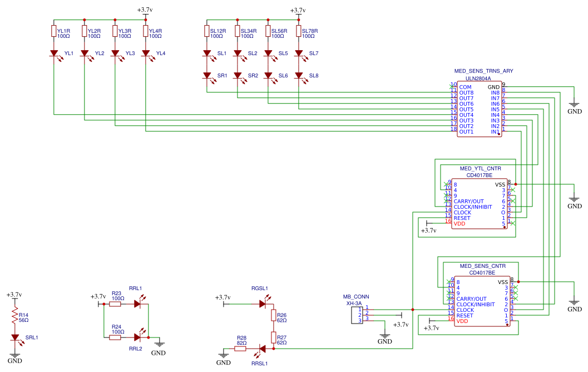The height and width of the screenshot is (372, 588).
Task: Click the MED_SENS_CNTR label
Action: click(483, 266)
